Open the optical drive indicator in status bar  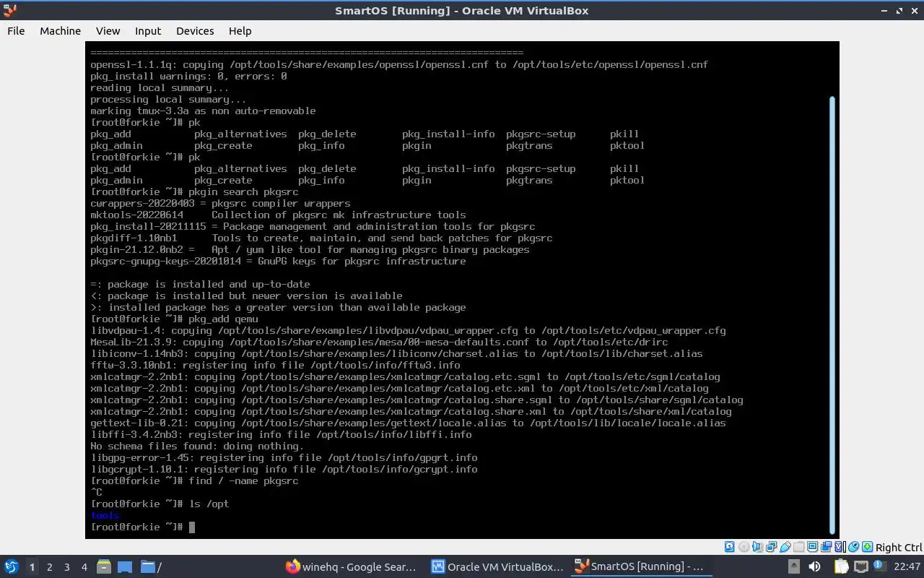pyautogui.click(x=744, y=547)
